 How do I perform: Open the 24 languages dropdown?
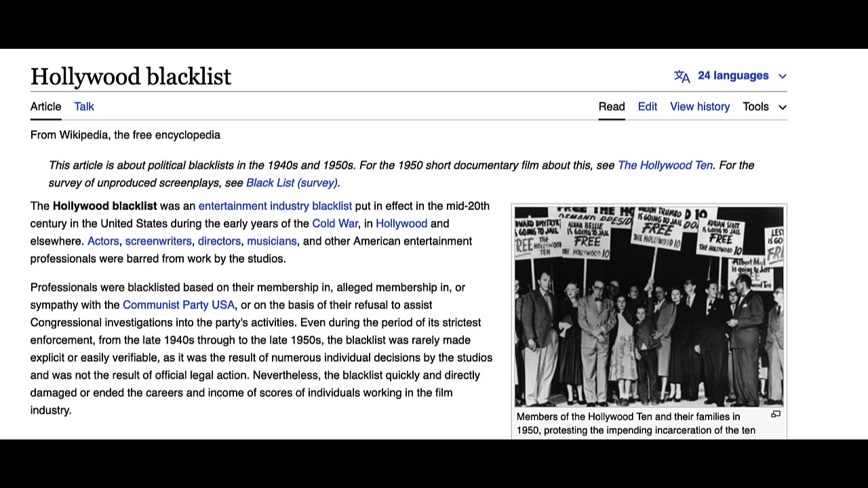pos(742,76)
